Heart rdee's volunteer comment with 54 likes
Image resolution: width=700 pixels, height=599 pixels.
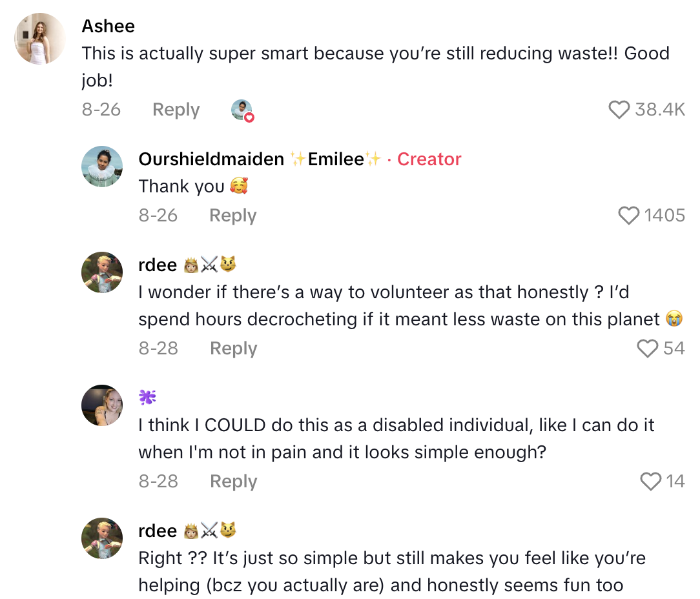(647, 349)
